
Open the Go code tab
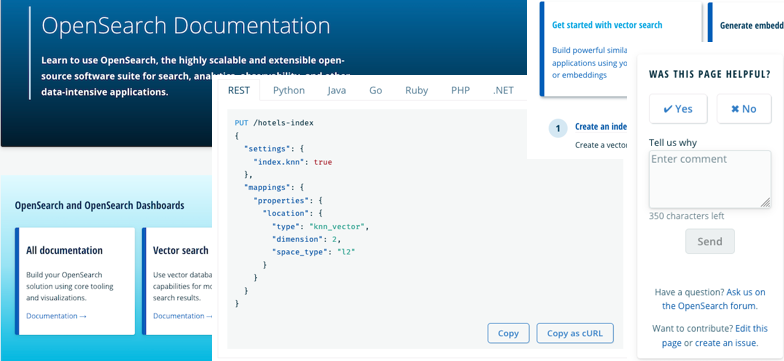pos(376,90)
